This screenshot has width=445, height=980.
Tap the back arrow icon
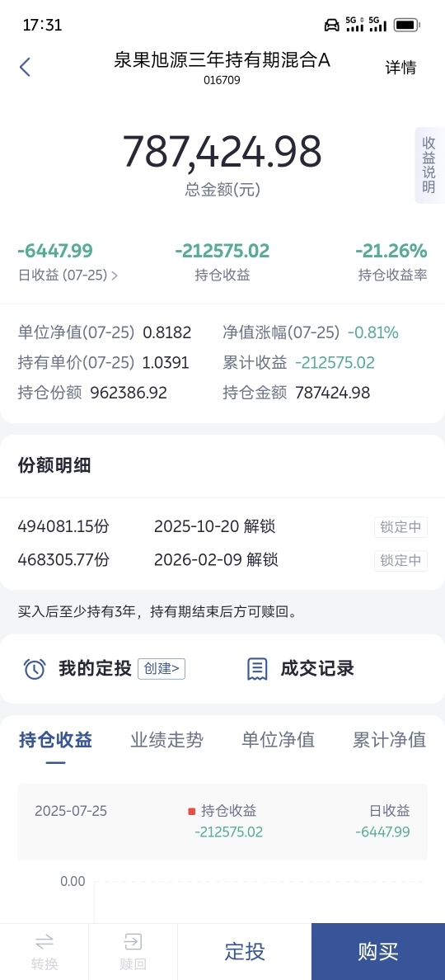[25, 67]
